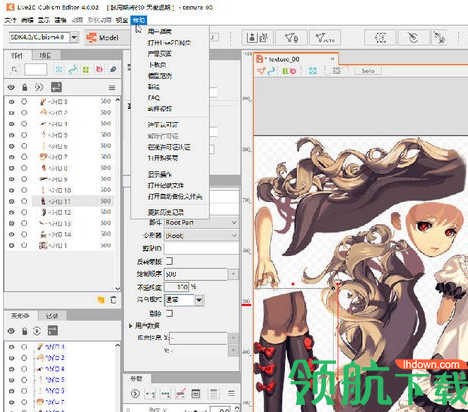Screen dimensions: 468x412
Task: Click the draw order stepper beside 500
Action: [233, 274]
